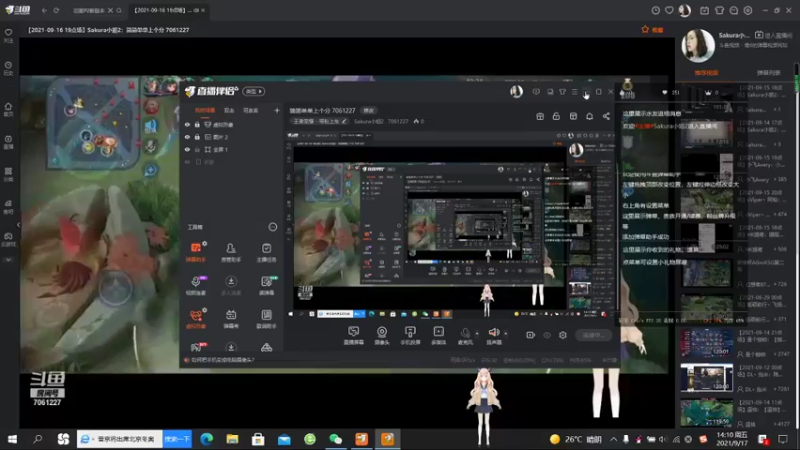Click the share icon in companion
800x450 pixels.
[606, 116]
